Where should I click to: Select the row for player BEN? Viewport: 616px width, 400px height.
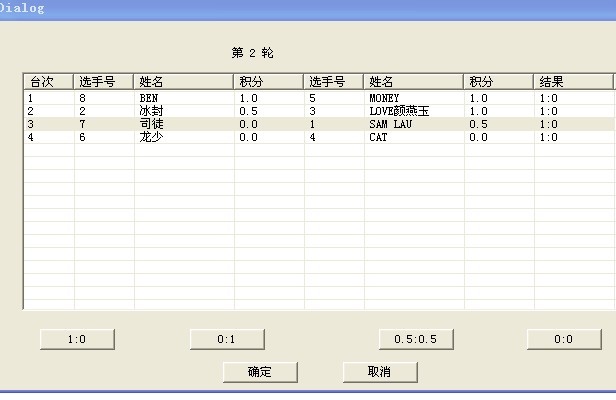pyautogui.click(x=319, y=98)
